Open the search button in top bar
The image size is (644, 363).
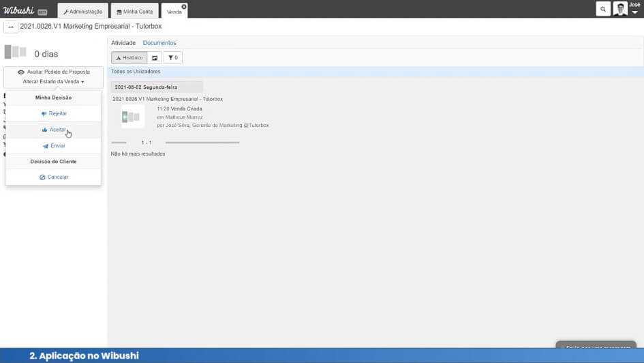pyautogui.click(x=603, y=9)
